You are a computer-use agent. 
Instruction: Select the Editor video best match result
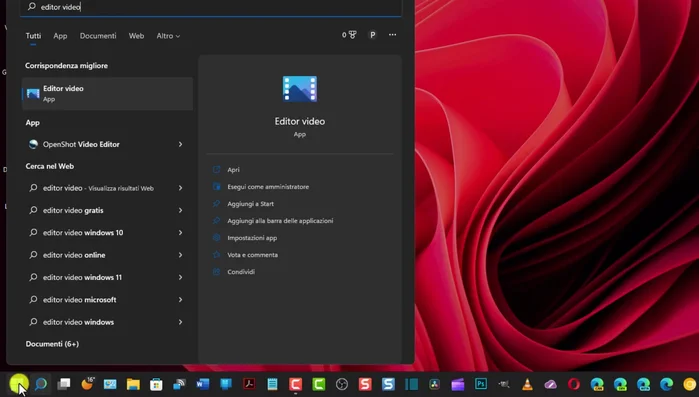point(107,94)
